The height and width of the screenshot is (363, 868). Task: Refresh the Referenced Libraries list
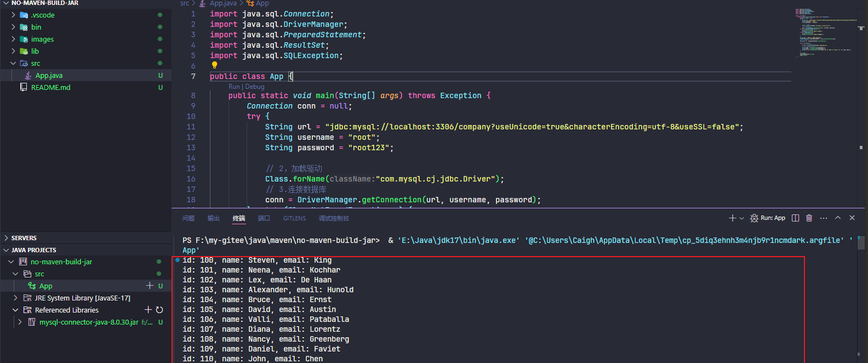pyautogui.click(x=159, y=310)
